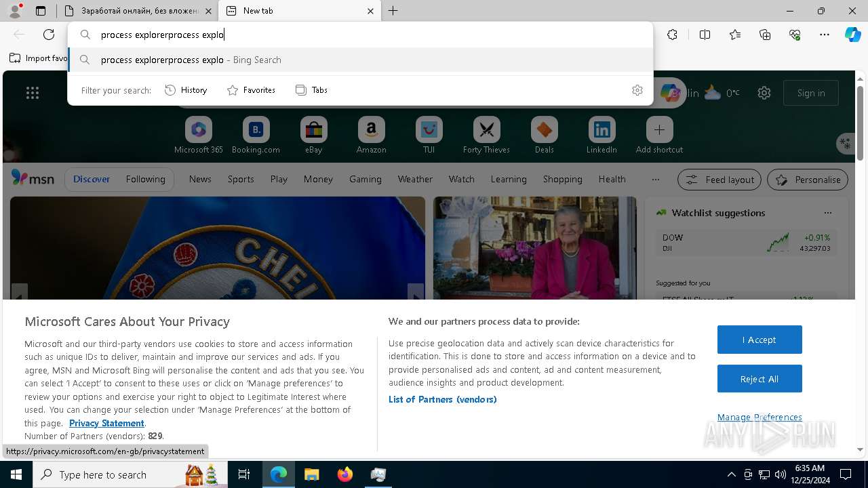The height and width of the screenshot is (488, 868).
Task: Click Reject All button
Action: tap(759, 379)
